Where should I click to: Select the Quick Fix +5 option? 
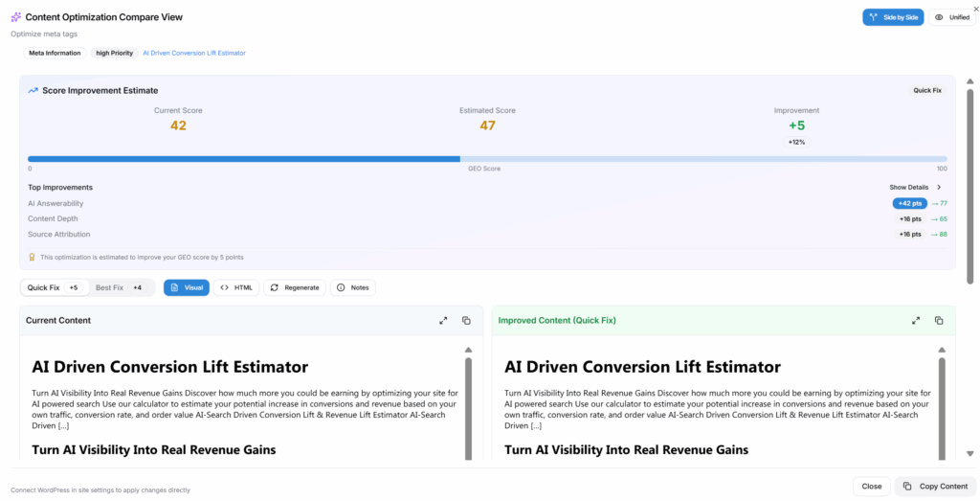tap(55, 287)
